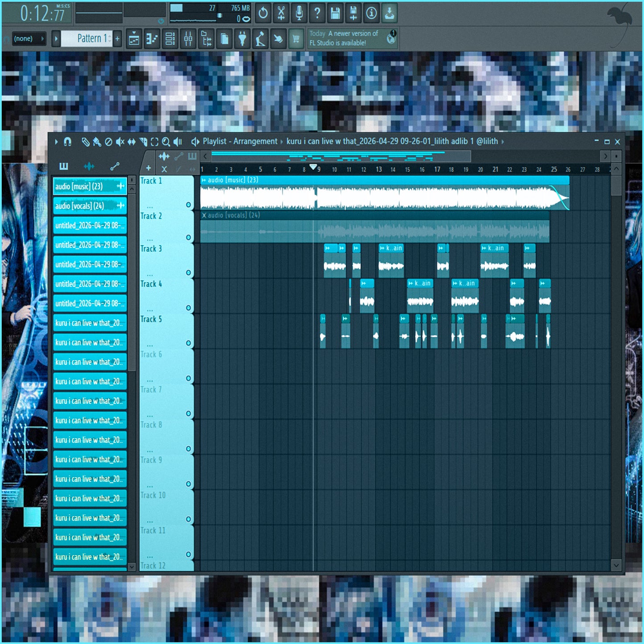Open the Channel rack toolbar icon
The image size is (644, 644).
pyautogui.click(x=170, y=39)
